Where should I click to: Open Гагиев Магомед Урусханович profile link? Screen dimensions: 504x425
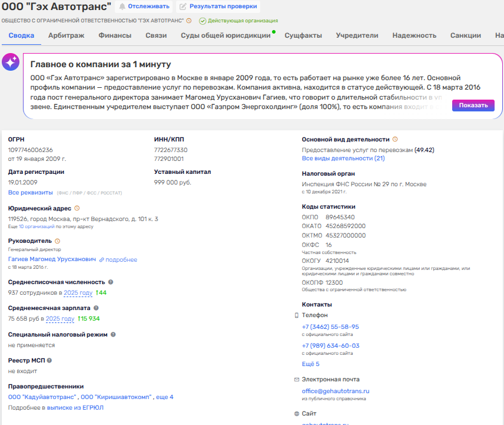pyautogui.click(x=52, y=259)
